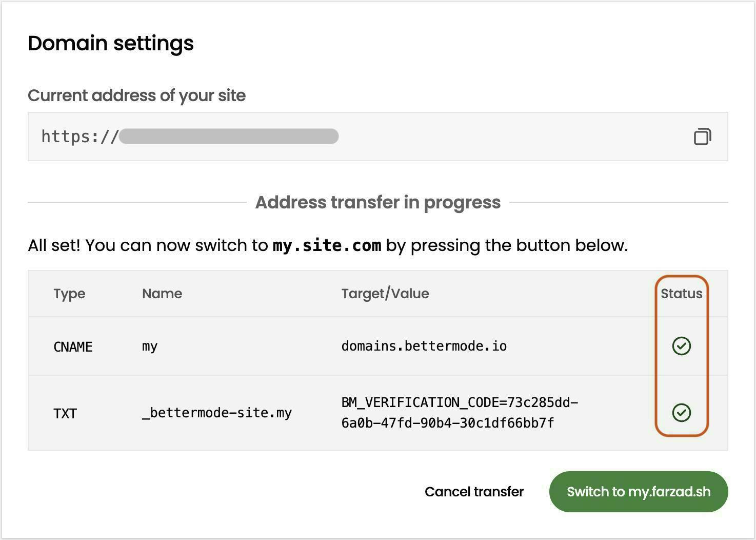Click the TXT record status checkmark
This screenshot has height=540, width=756.
[681, 413]
